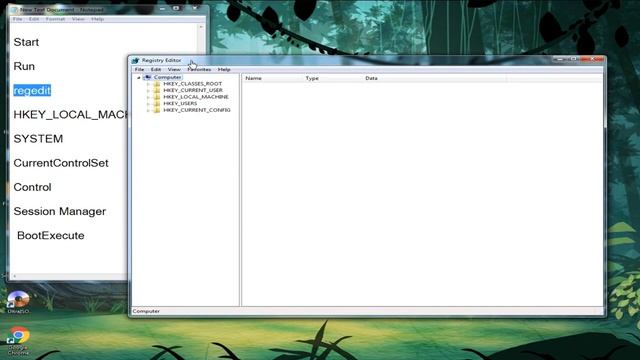This screenshot has width=640, height=360.
Task: Maximize the Registry Editor window
Action: coord(573,59)
